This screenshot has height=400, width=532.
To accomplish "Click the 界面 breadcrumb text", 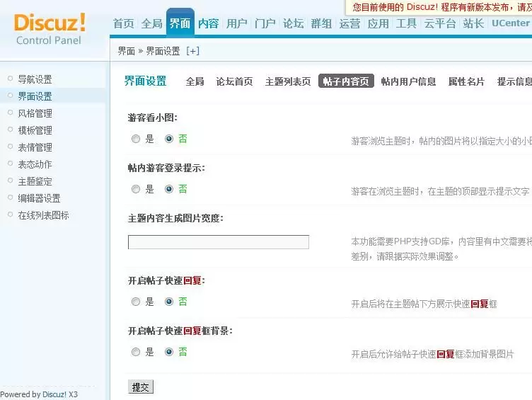I will tap(126, 51).
